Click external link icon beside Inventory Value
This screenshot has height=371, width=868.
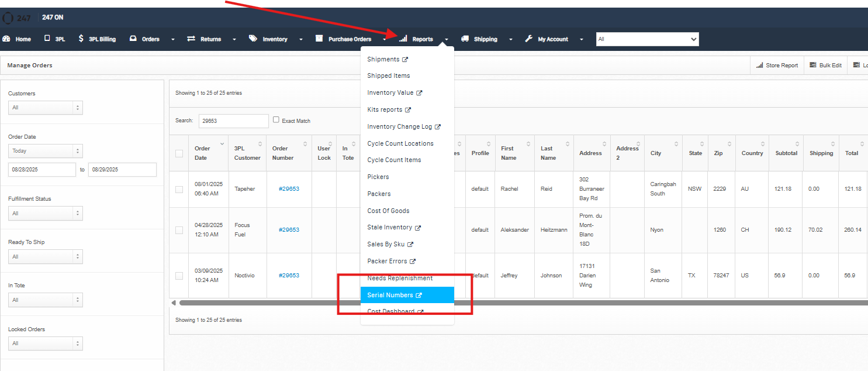(419, 93)
